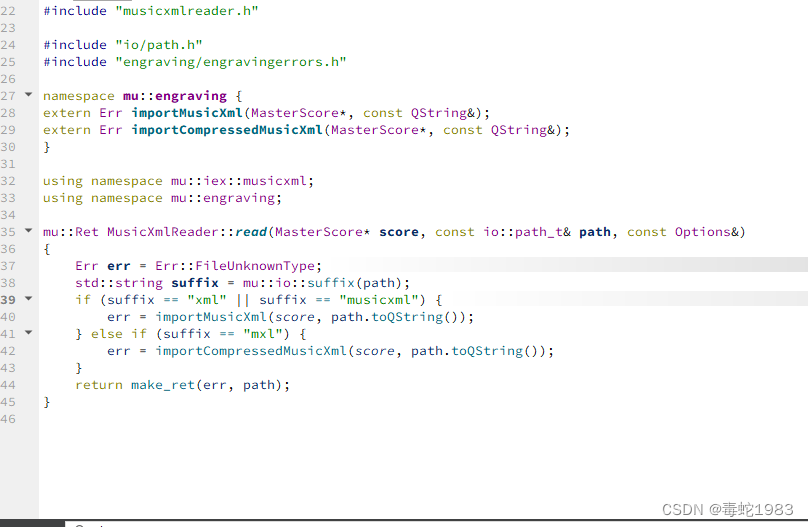Click importCompressedMusicXml call on line 42
Viewport: 808px width, 527px height.
251,351
